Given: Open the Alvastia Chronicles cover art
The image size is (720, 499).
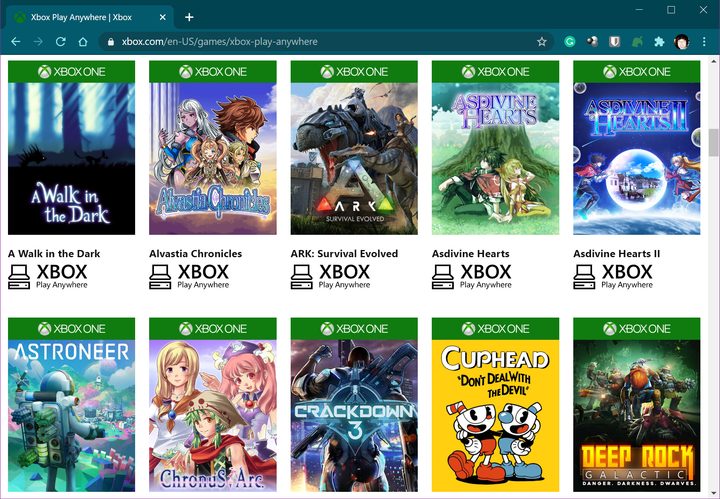Looking at the screenshot, I should click(213, 159).
